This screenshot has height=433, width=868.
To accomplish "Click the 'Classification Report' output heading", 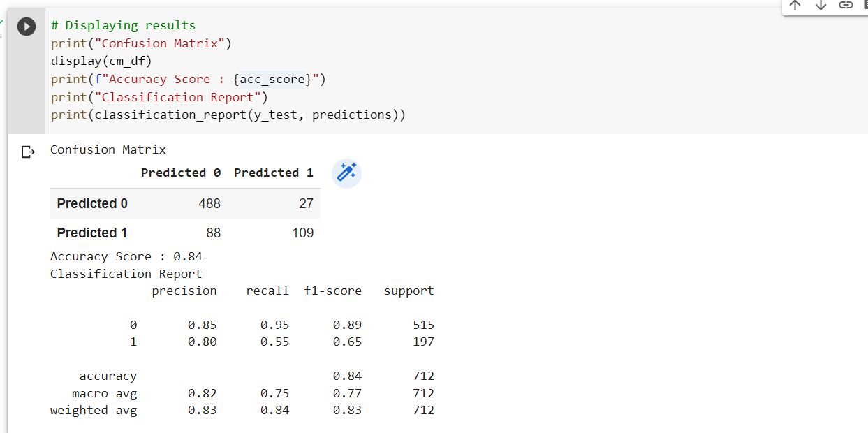I will pyautogui.click(x=126, y=274).
